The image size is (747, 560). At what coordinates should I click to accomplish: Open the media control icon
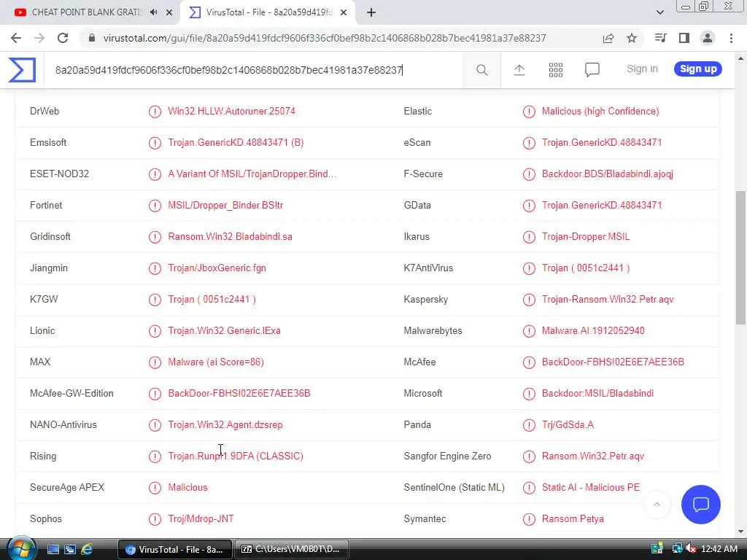[660, 38]
